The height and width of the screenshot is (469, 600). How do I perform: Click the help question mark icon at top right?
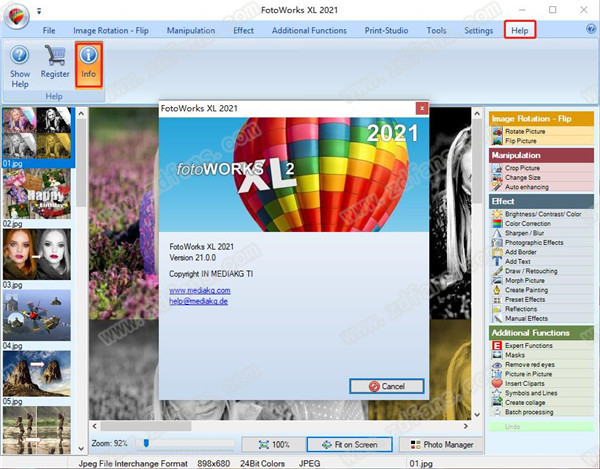591,29
